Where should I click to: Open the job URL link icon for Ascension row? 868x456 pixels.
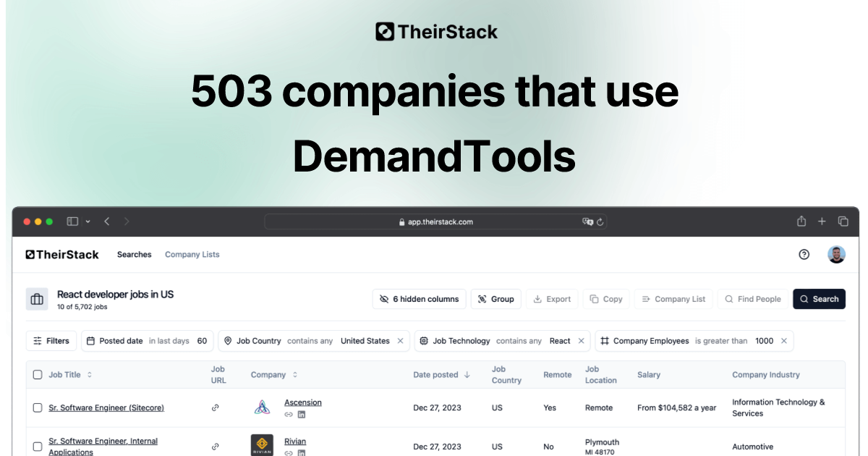(x=215, y=408)
